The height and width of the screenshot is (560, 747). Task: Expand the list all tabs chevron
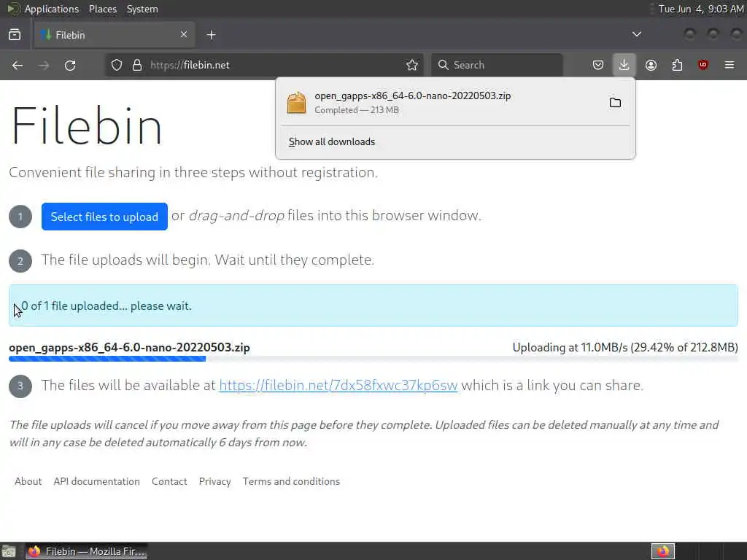(x=636, y=34)
